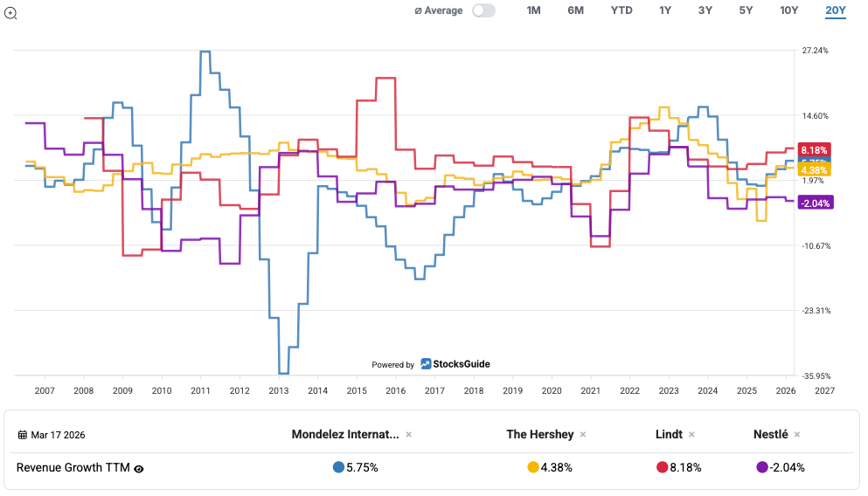The image size is (868, 496).
Task: Remove The Hershey from comparison
Action: click(583, 434)
